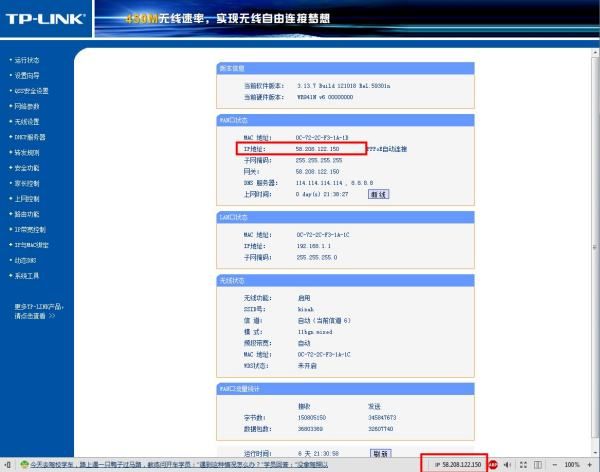Viewport: 600px width, 472px height.
Task: Mute sound with the speaker icon
Action: click(x=507, y=465)
